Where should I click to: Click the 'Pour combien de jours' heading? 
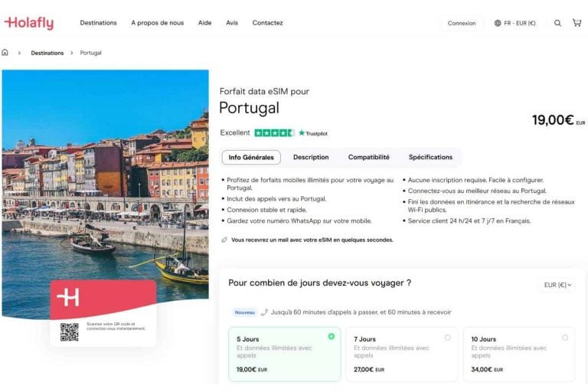point(319,283)
